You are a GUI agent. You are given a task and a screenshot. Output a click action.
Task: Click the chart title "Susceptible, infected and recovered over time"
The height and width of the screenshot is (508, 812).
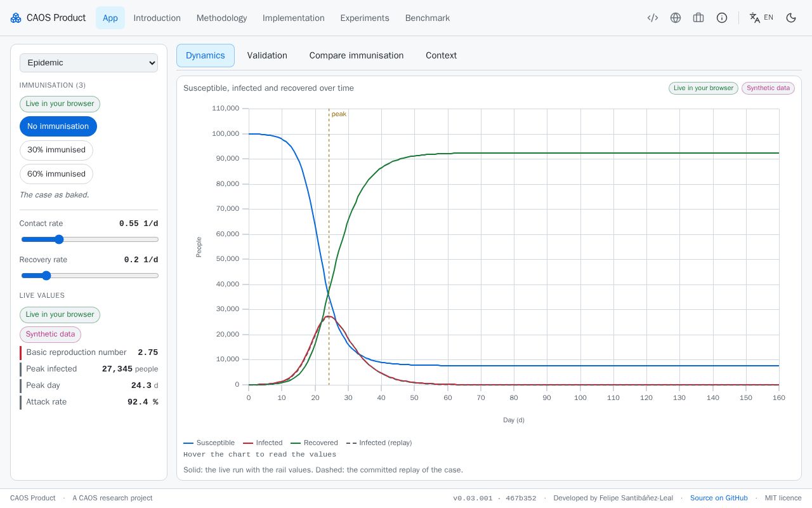pyautogui.click(x=269, y=88)
